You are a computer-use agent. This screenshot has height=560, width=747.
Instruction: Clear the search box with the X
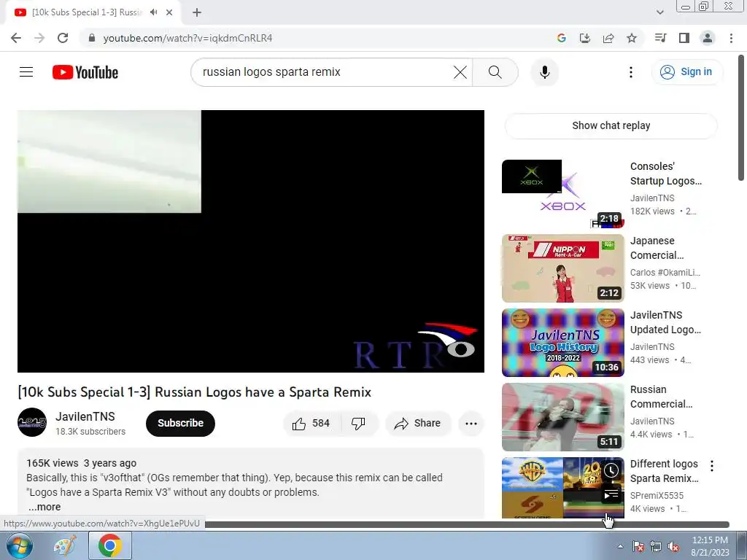pos(460,72)
